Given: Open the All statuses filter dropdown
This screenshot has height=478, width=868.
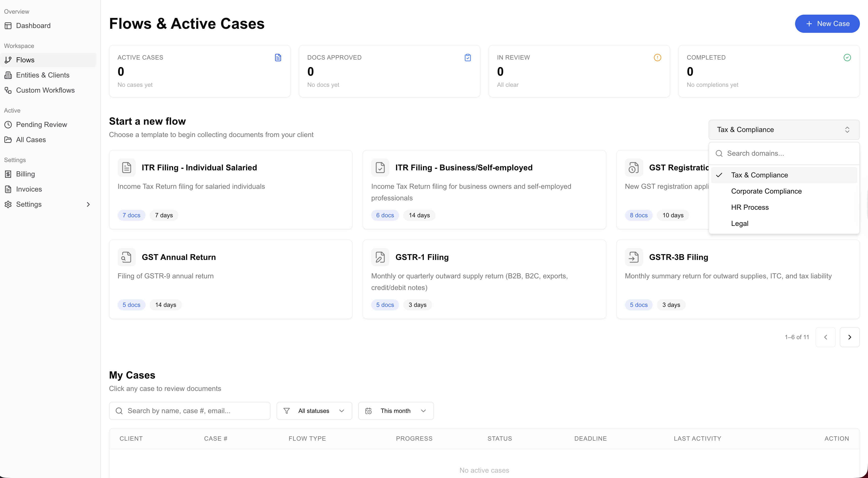Looking at the screenshot, I should coord(314,411).
